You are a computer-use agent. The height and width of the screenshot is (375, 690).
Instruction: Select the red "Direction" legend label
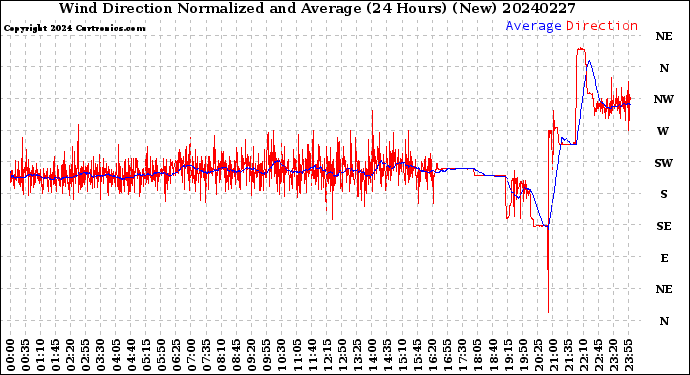(602, 26)
